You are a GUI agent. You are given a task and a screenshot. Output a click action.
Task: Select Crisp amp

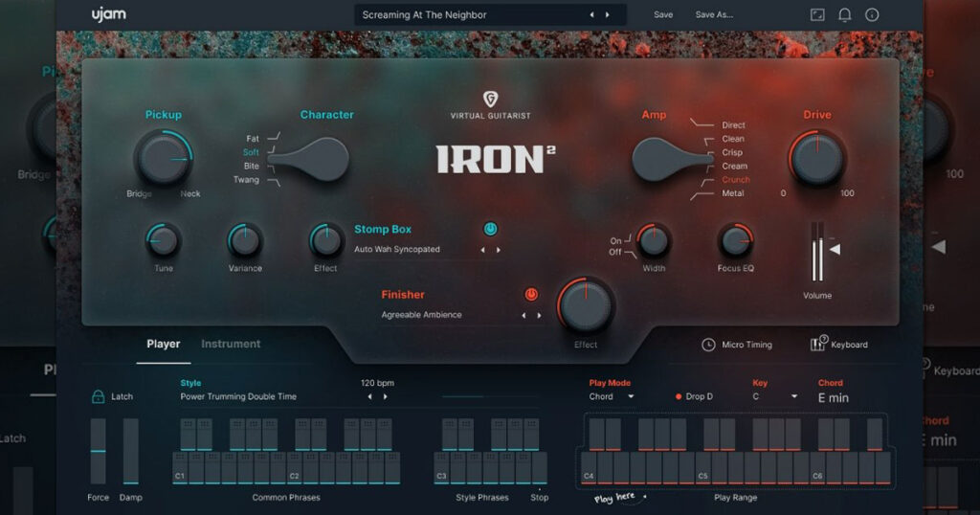732,152
